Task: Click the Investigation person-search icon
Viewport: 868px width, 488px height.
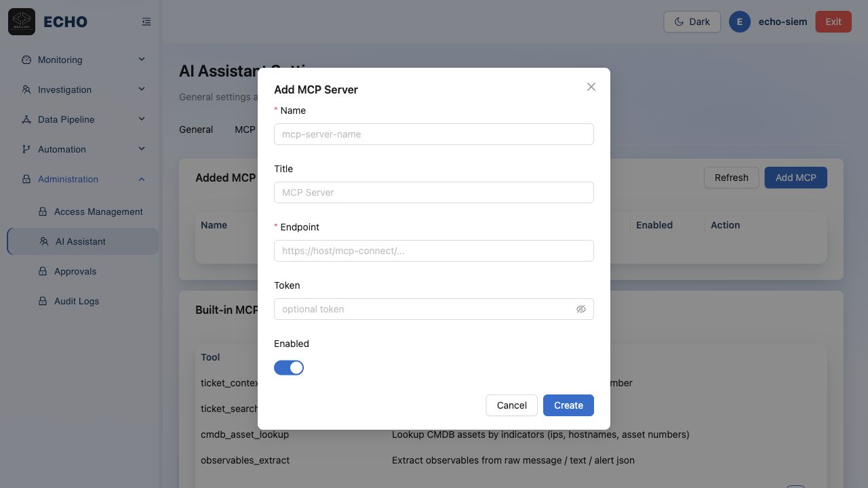Action: point(26,89)
